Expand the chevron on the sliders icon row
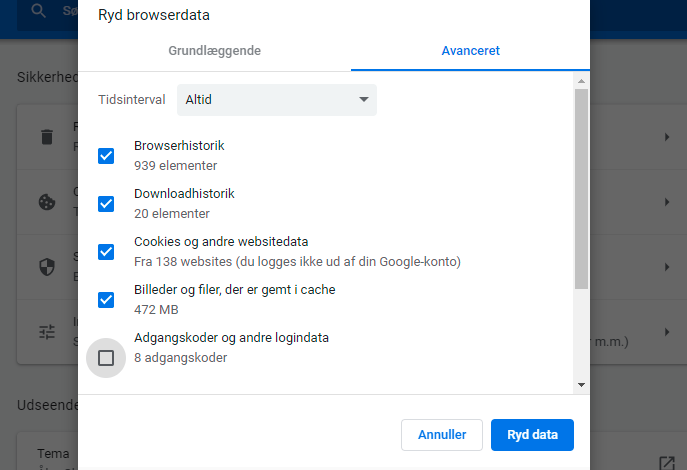 667,332
